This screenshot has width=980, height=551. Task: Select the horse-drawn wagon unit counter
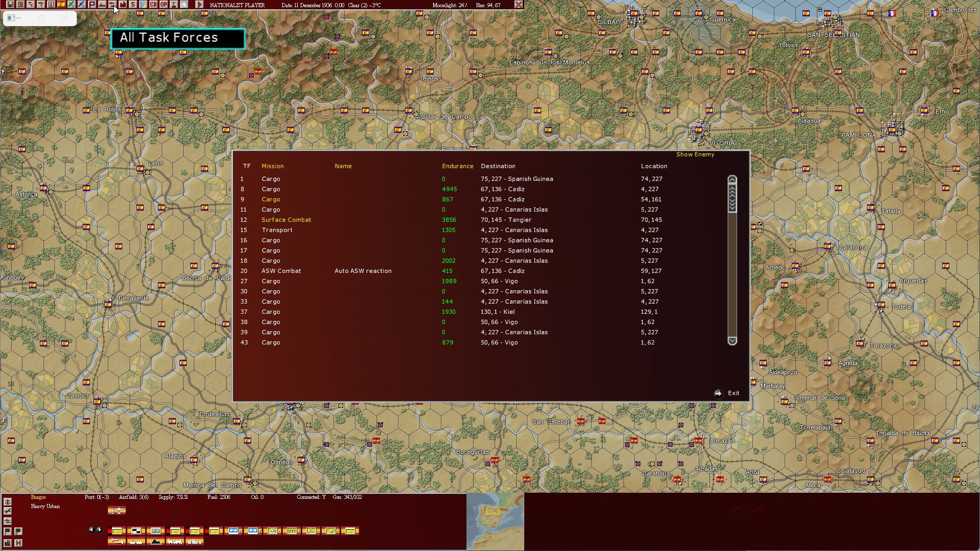click(175, 541)
